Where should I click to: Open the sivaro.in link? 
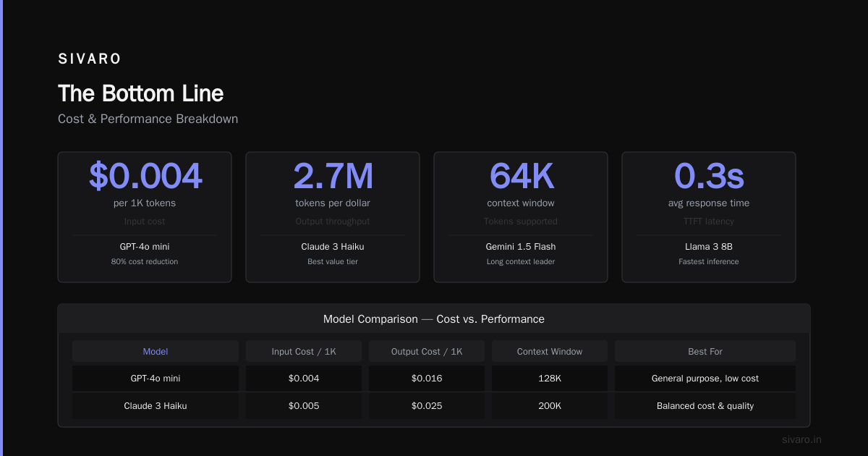click(x=802, y=439)
